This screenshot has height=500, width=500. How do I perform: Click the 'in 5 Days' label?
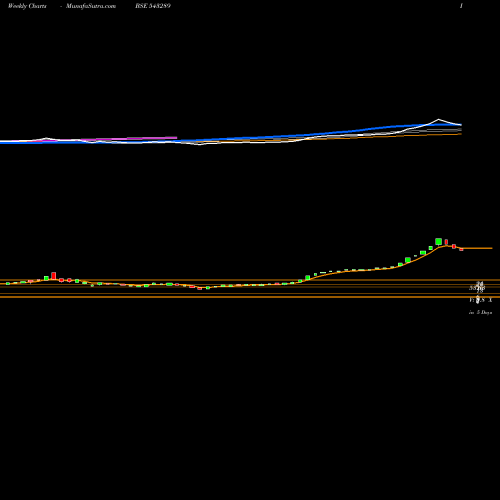[480, 313]
